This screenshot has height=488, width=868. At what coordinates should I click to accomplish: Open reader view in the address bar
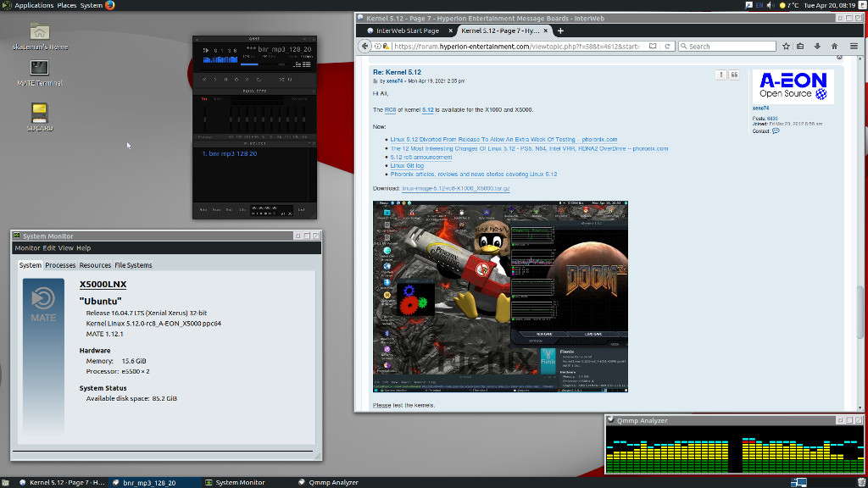point(653,47)
